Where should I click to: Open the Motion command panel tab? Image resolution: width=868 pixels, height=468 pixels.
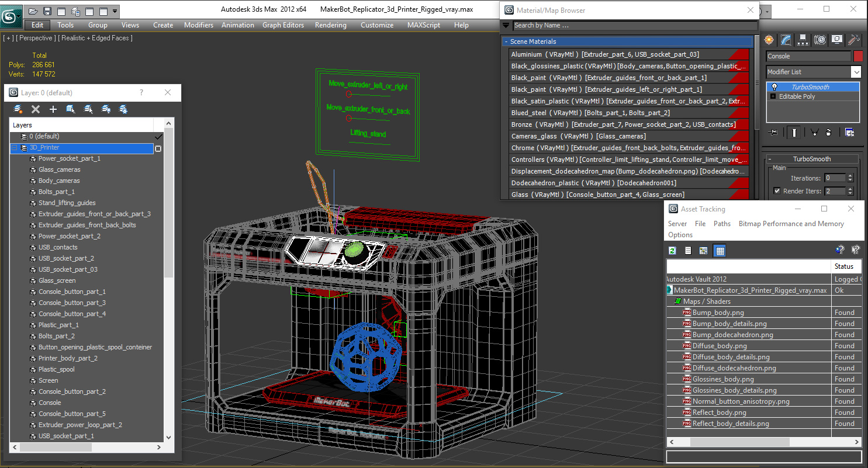pos(820,40)
